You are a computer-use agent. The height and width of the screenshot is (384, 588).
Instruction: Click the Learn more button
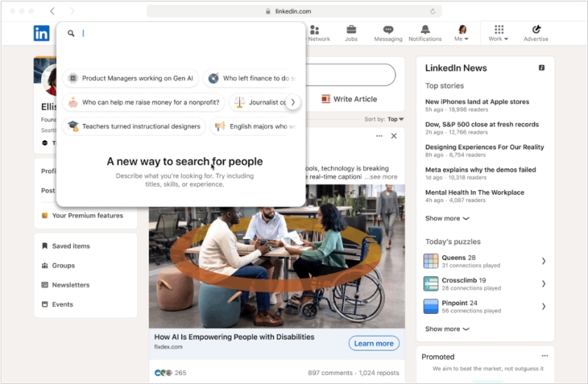(x=374, y=343)
